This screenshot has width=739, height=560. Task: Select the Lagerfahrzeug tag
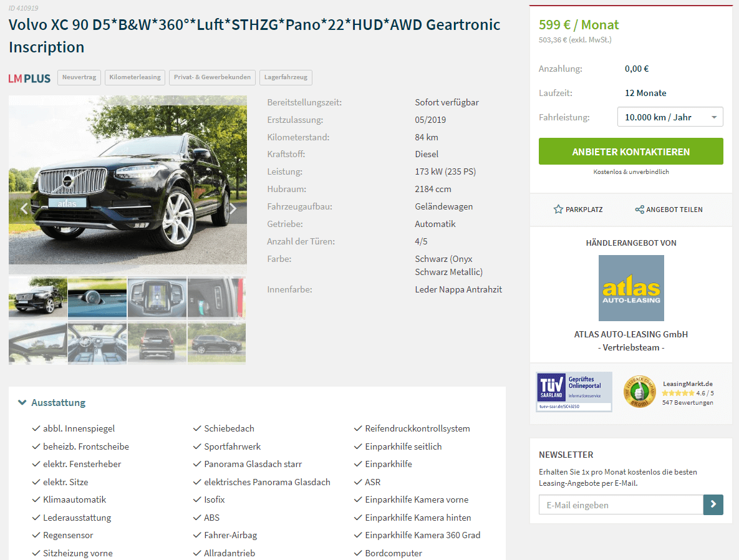coord(286,77)
